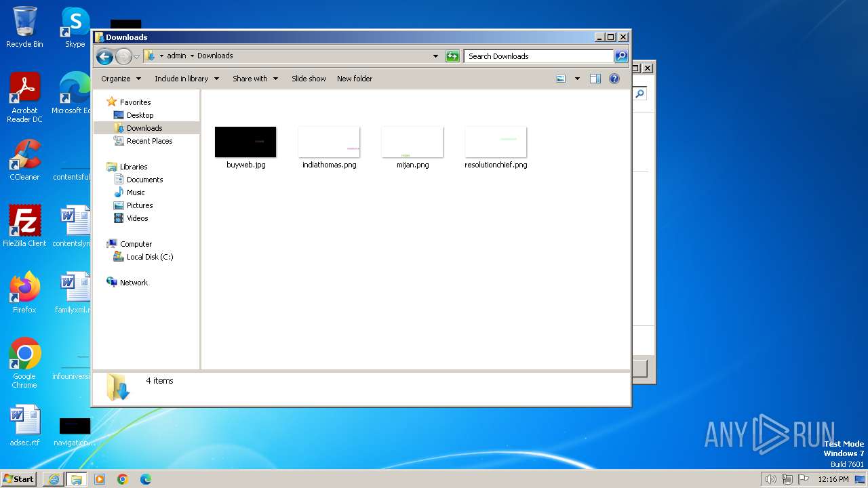Open Local Disk (C:)
The image size is (868, 488).
tap(150, 257)
